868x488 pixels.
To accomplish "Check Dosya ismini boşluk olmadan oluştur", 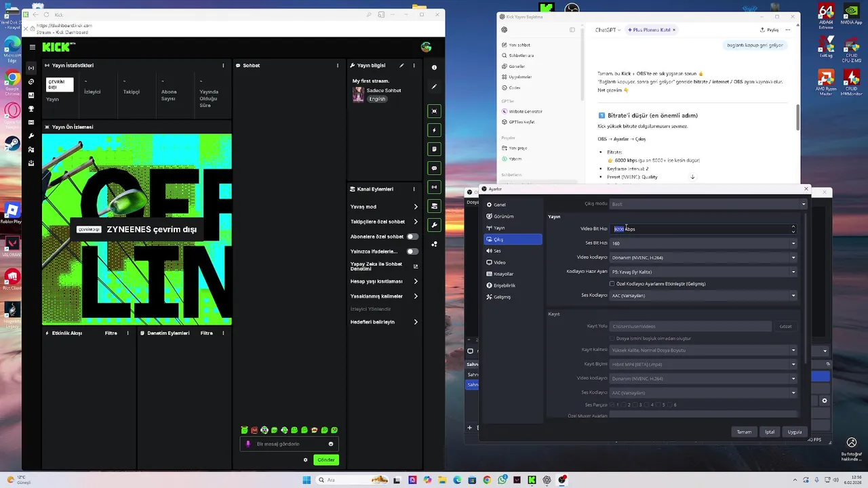I will coord(612,338).
